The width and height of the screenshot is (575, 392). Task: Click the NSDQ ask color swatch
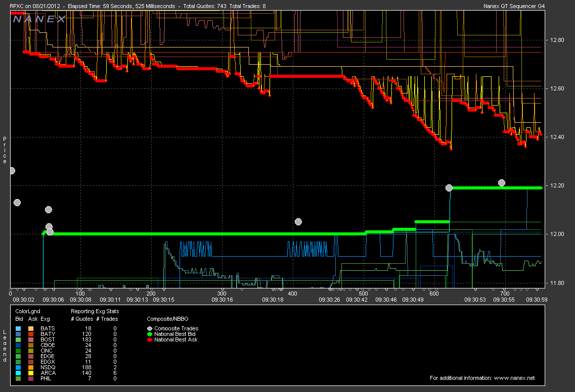click(31, 367)
